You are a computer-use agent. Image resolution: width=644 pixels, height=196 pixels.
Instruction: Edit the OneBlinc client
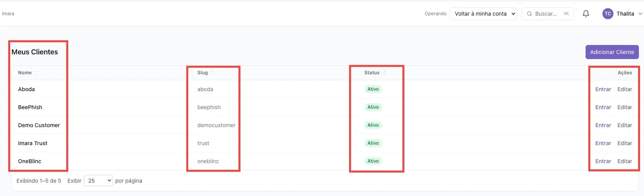coord(624,161)
